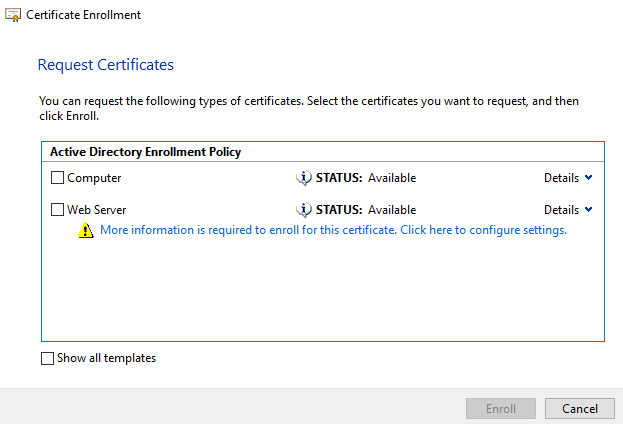Expand Details for the Computer certificate

pos(561,178)
